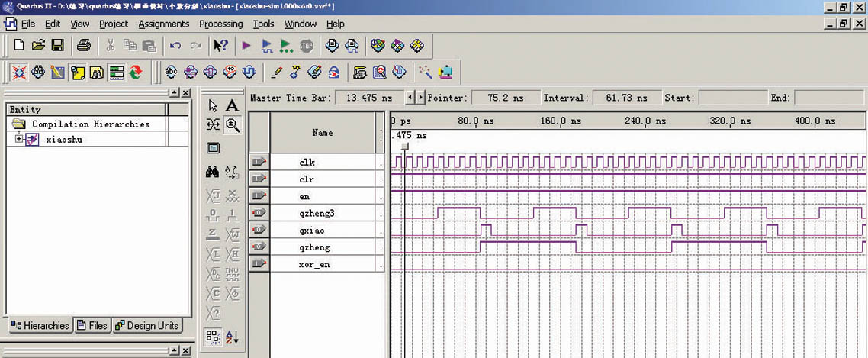This screenshot has width=868, height=358.
Task: Open the Simulation Report icon
Action: click(x=352, y=46)
